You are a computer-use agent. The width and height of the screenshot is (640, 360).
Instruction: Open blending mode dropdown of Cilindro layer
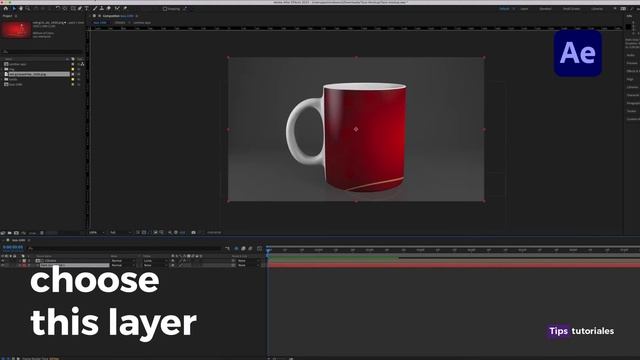(x=123, y=260)
